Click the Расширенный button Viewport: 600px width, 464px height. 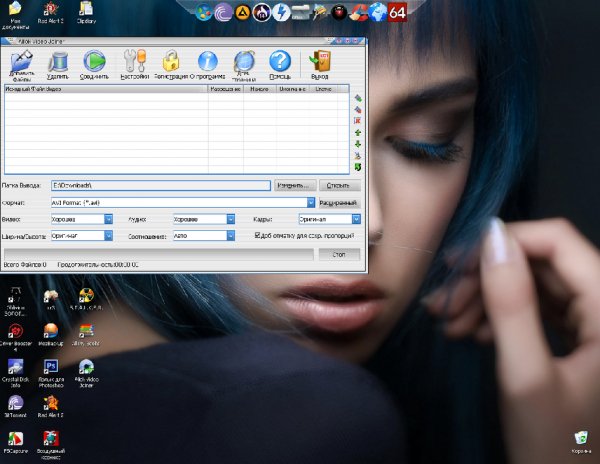[x=340, y=202]
